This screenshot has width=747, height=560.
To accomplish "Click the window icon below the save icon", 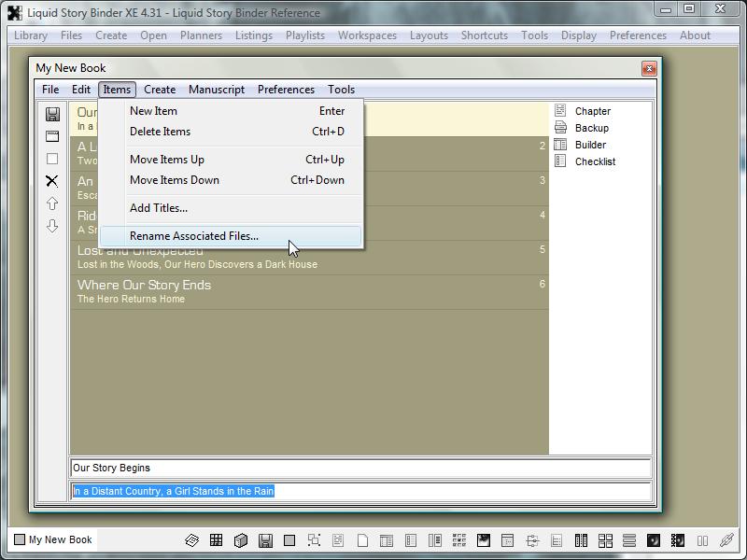I will (52, 136).
